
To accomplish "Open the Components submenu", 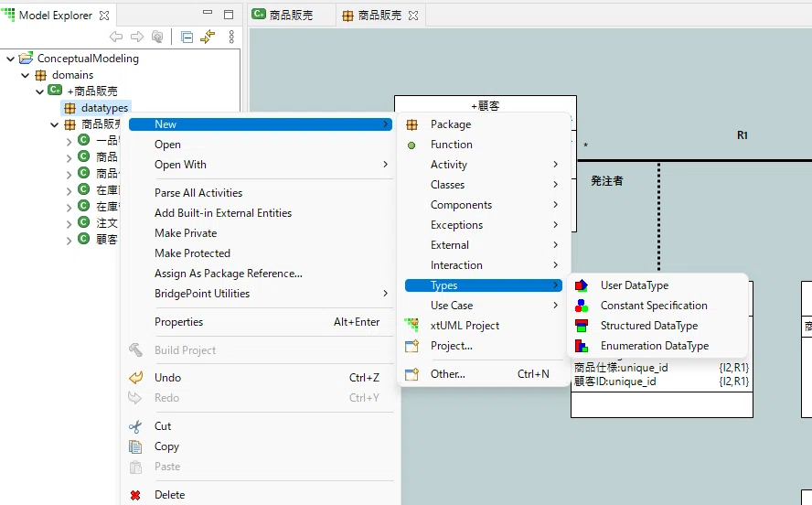I will [x=483, y=205].
